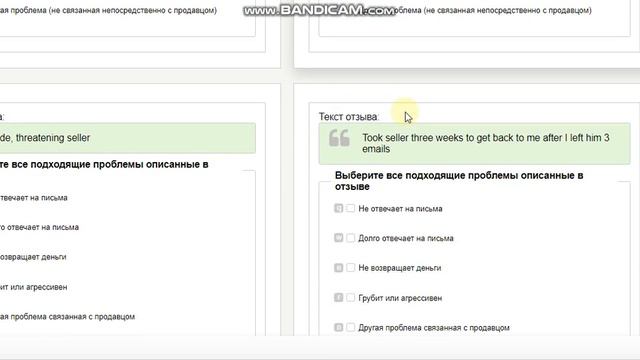Enable the 'Не возвращает деньги' checkbox in right card

pyautogui.click(x=351, y=268)
